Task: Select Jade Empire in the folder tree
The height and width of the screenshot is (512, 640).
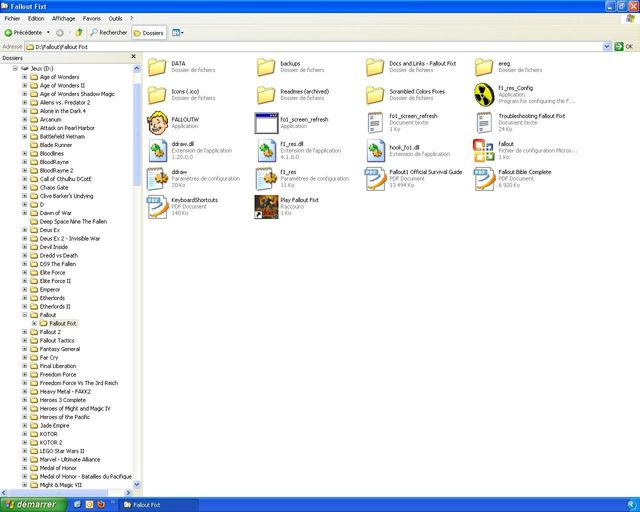Action: tap(54, 425)
